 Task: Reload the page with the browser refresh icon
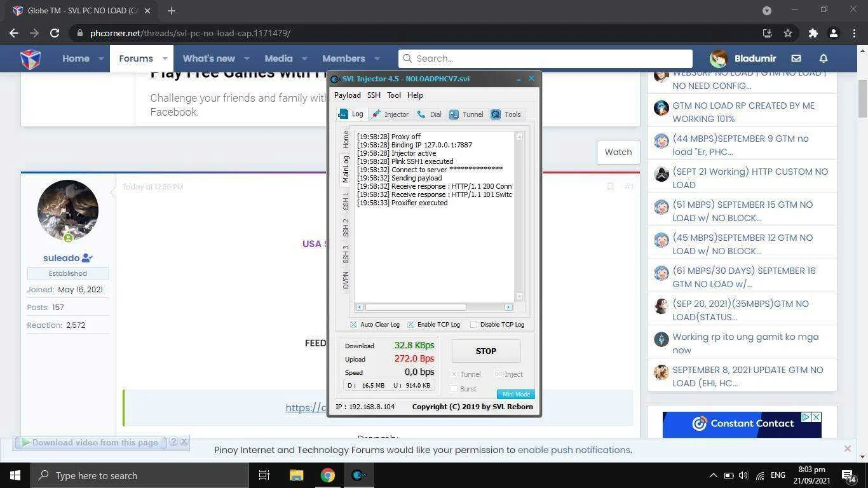55,33
